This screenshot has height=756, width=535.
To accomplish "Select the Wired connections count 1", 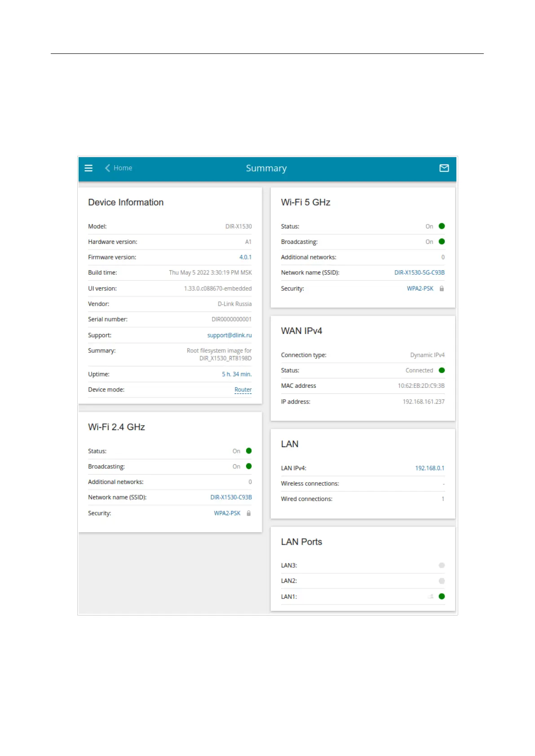I will tap(443, 499).
